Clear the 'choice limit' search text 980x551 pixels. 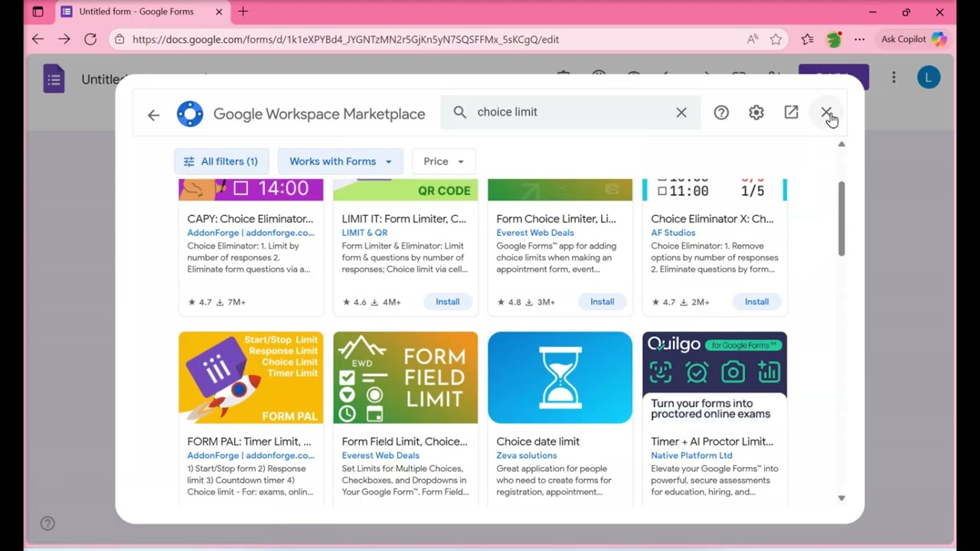click(681, 112)
